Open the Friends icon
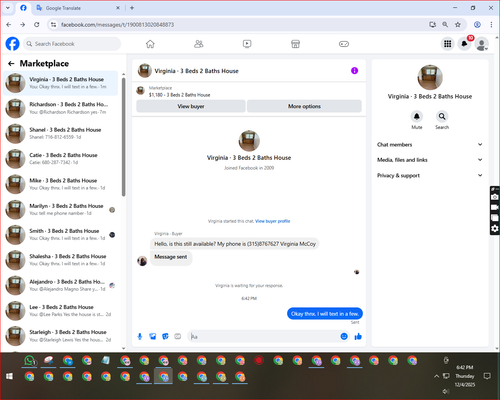Viewport: 500px width, 400px height. pyautogui.click(x=199, y=44)
